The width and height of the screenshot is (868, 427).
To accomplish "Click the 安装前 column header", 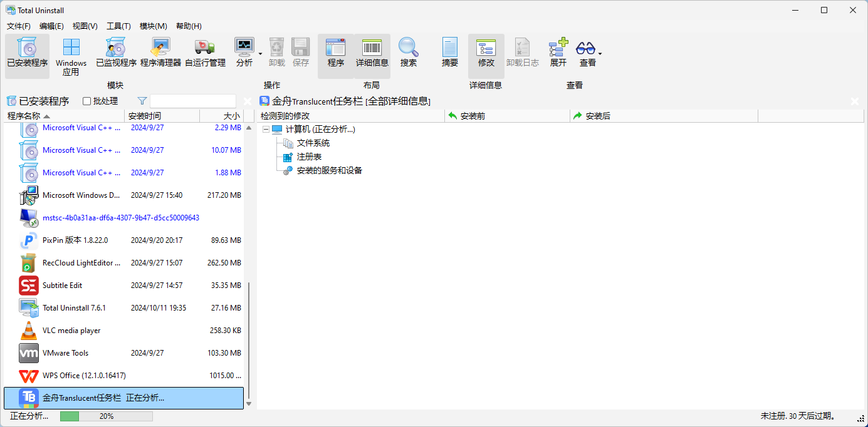I will (x=507, y=116).
